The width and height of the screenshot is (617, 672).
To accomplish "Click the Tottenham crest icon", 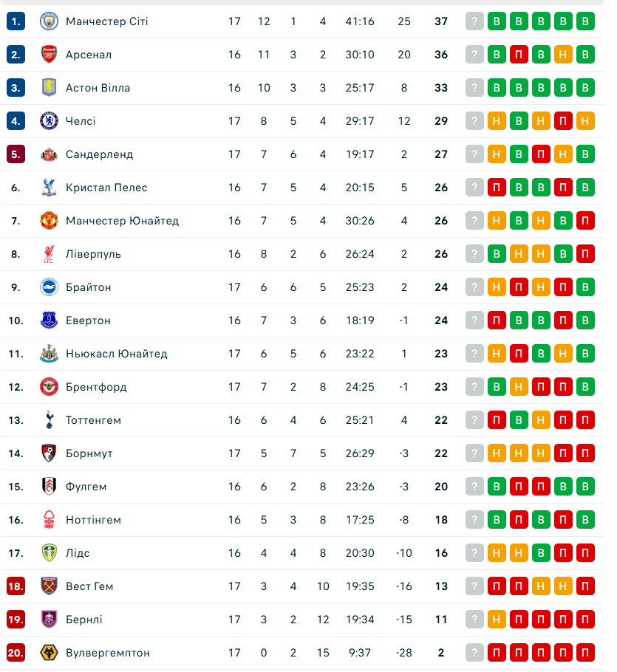I will pyautogui.click(x=49, y=420).
